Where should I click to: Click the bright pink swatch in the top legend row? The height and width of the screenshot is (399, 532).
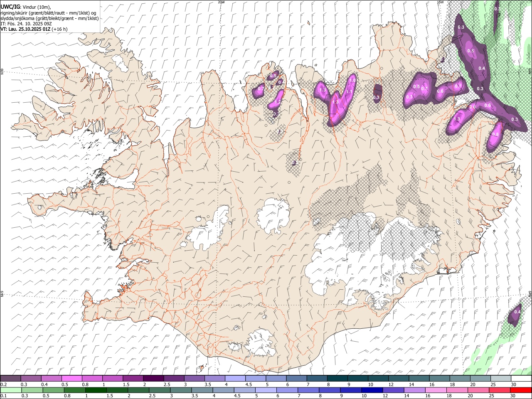tap(71, 379)
